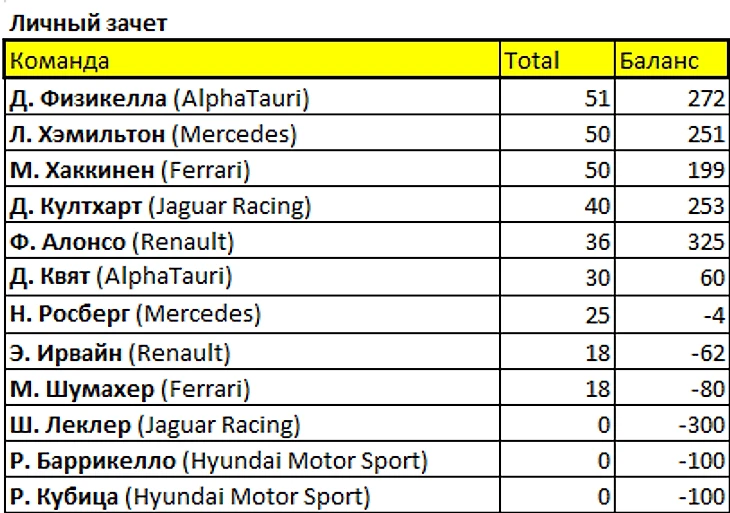Click the Д. Квят (AlphaTauri) cell
Screen dimensions: 730x513
point(252,277)
